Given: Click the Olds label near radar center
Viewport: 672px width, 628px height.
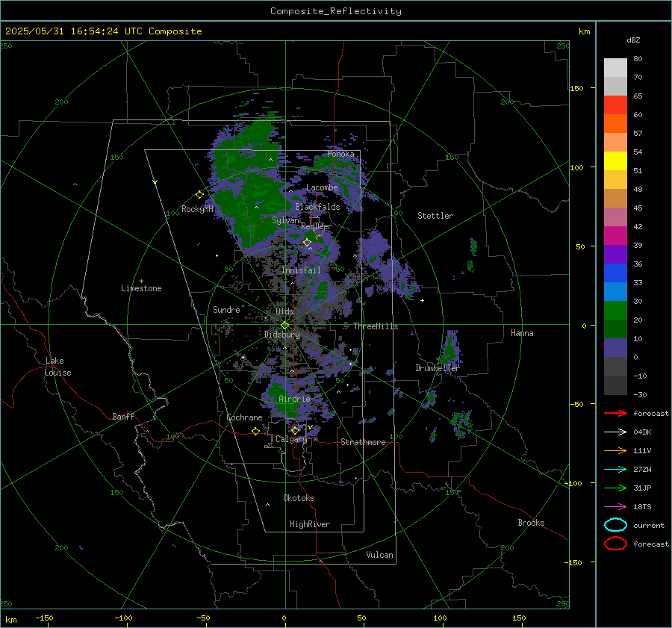Looking at the screenshot, I should click(285, 311).
